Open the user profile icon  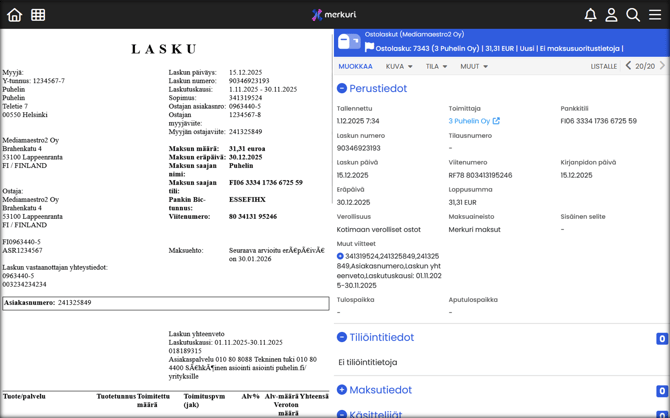click(611, 15)
